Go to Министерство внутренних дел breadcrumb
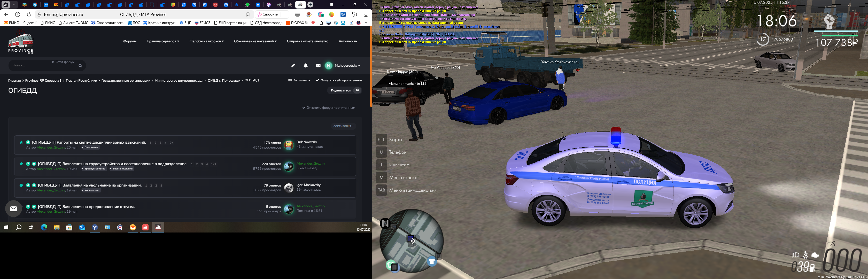 pyautogui.click(x=179, y=80)
